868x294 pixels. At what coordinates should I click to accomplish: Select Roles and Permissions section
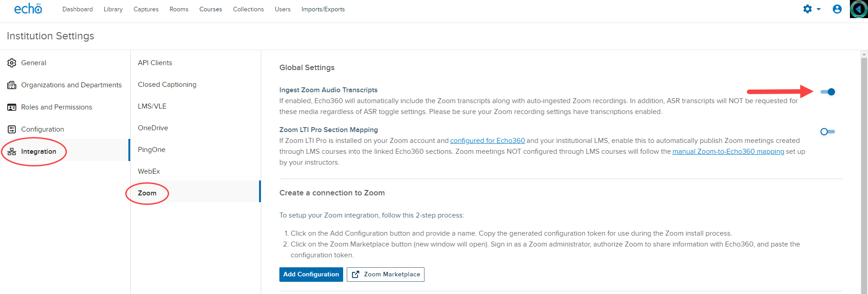pyautogui.click(x=65, y=107)
